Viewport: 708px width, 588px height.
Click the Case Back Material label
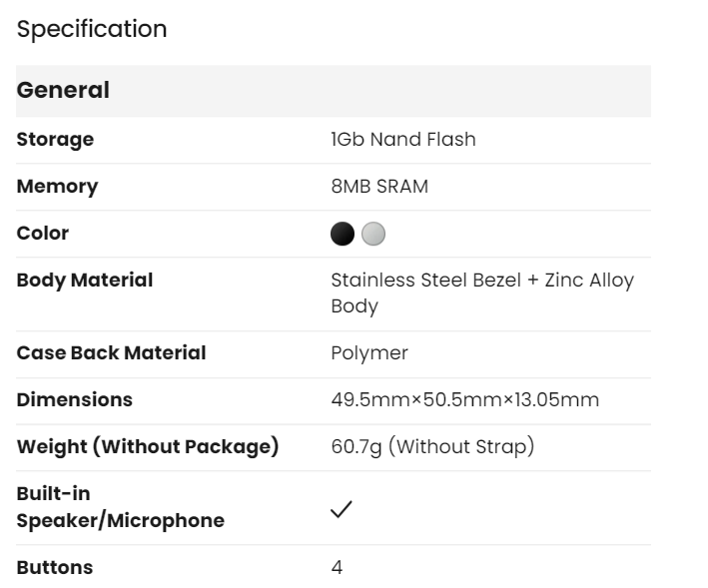[111, 353]
